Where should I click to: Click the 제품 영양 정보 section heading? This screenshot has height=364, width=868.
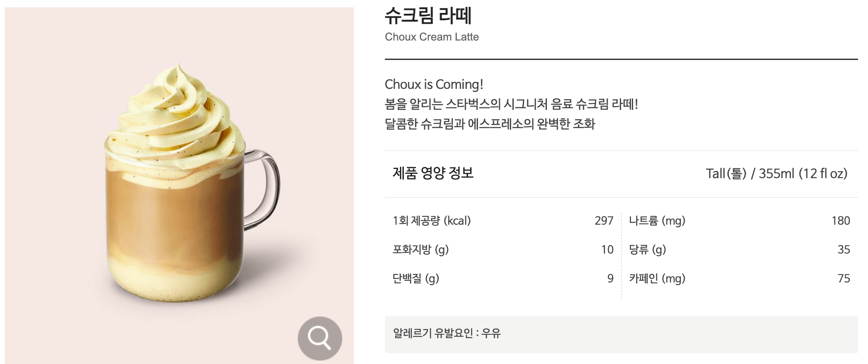pos(432,174)
